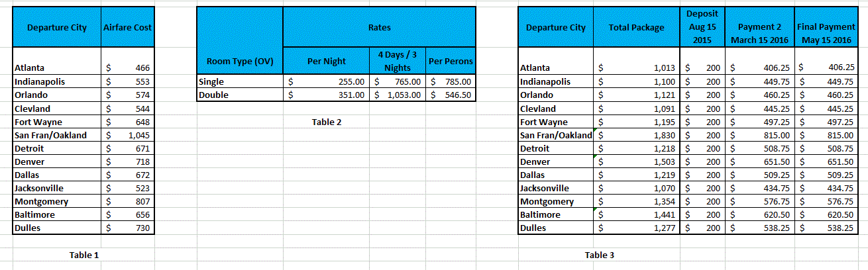
Task: Select the blue Rates header cell
Action: point(379,28)
